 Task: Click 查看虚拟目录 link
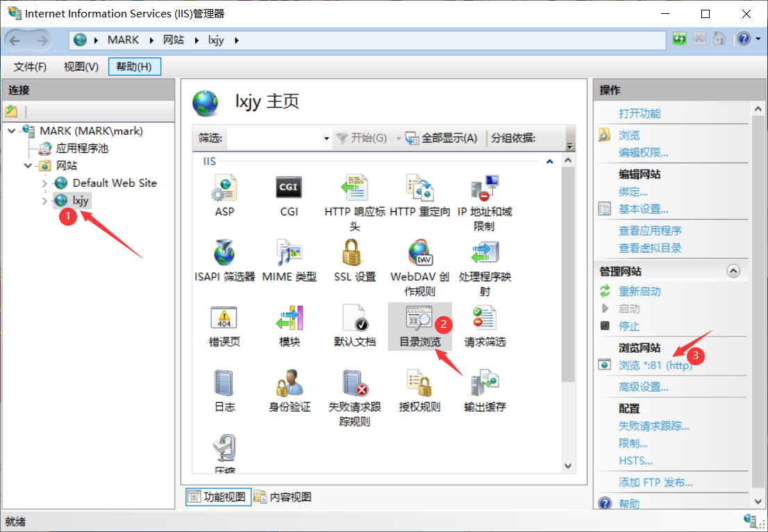[650, 248]
